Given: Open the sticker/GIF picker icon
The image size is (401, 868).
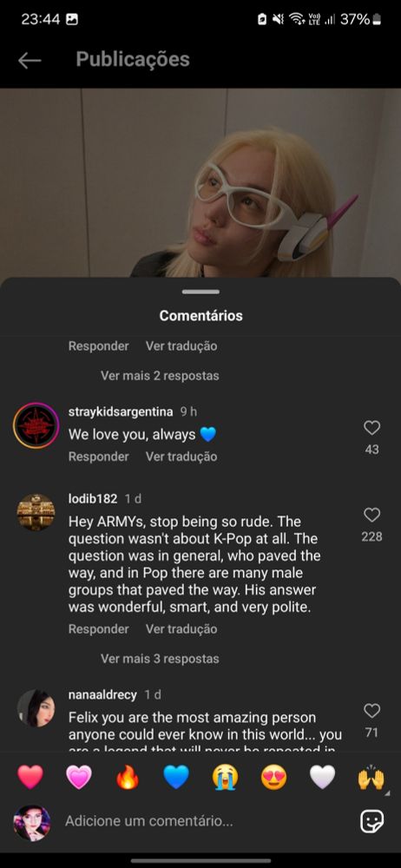Looking at the screenshot, I should [x=371, y=821].
